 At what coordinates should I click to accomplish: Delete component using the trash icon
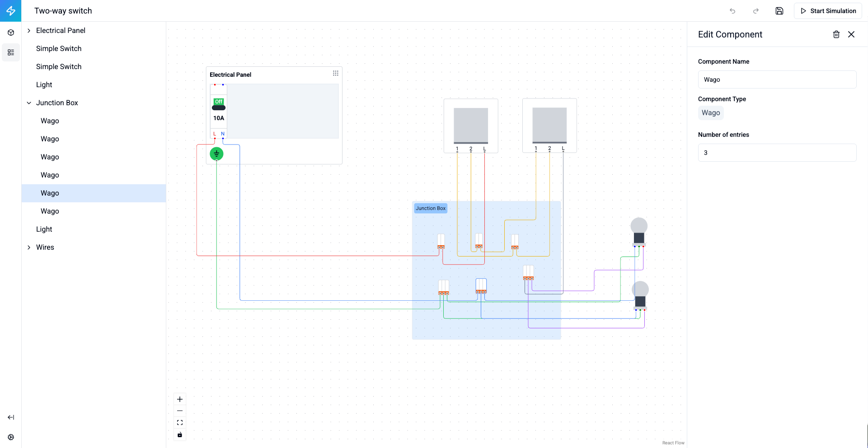[836, 34]
